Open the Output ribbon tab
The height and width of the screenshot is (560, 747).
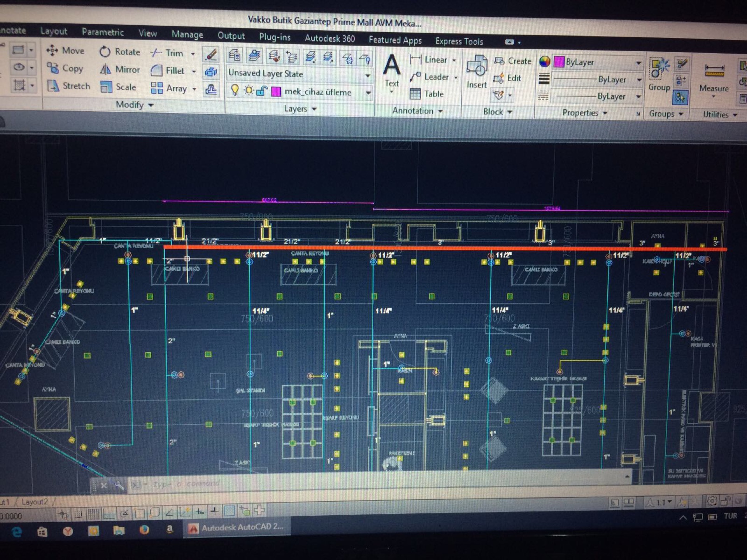point(231,36)
